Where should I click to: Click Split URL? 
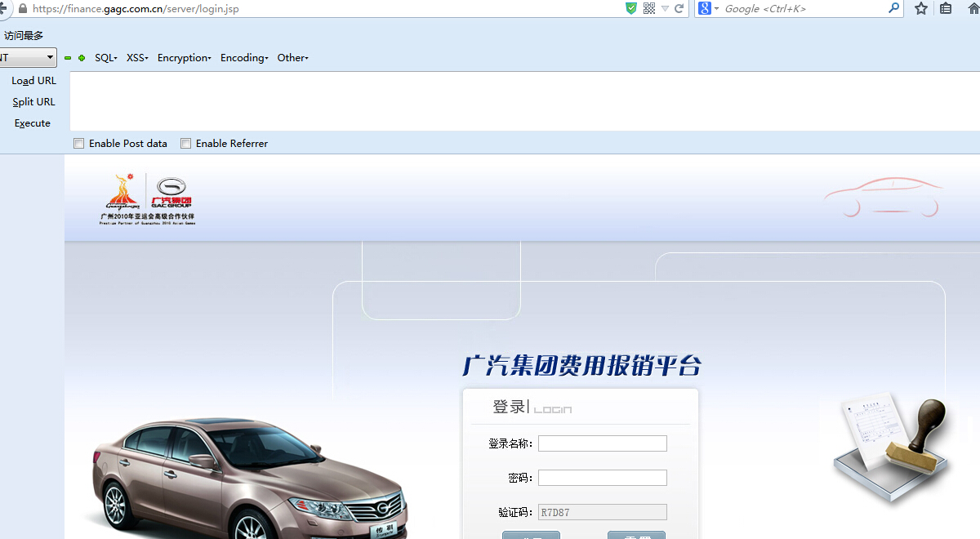pyautogui.click(x=33, y=102)
